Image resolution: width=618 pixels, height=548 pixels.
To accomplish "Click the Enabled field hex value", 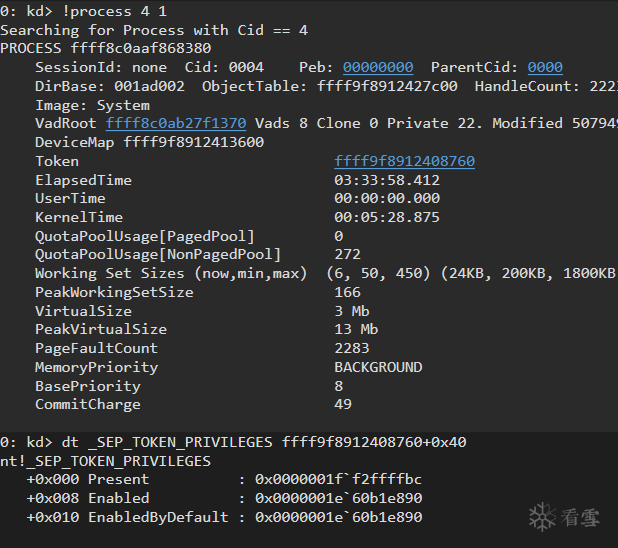I will click(x=338, y=498).
